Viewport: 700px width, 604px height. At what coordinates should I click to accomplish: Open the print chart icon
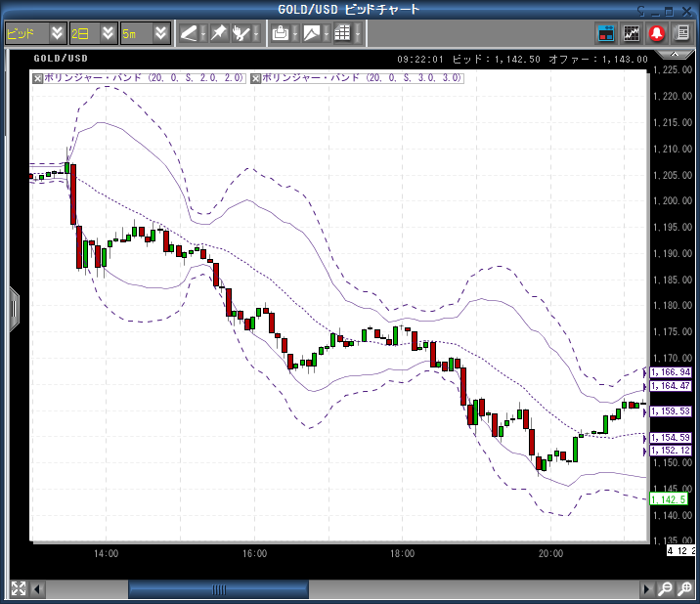click(281, 33)
